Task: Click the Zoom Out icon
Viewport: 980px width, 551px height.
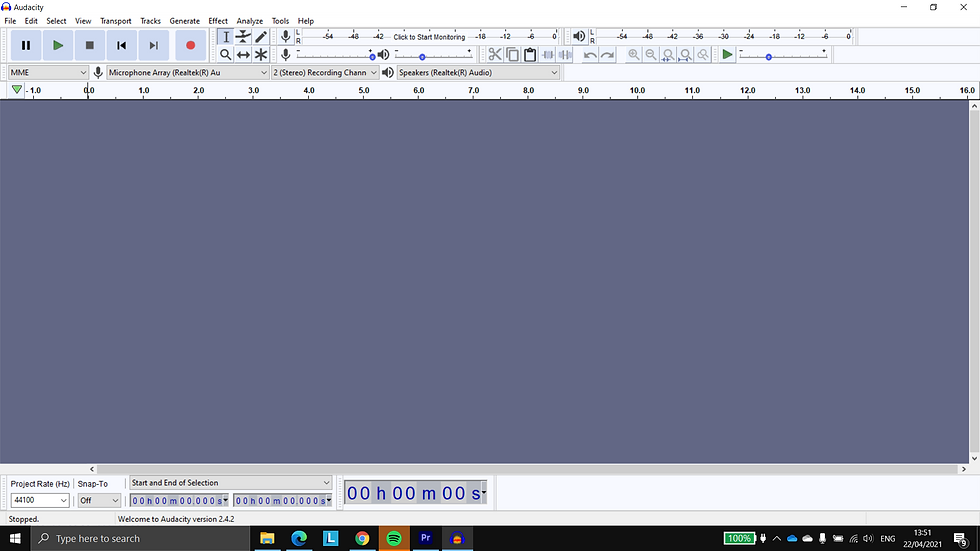Action: click(x=651, y=54)
